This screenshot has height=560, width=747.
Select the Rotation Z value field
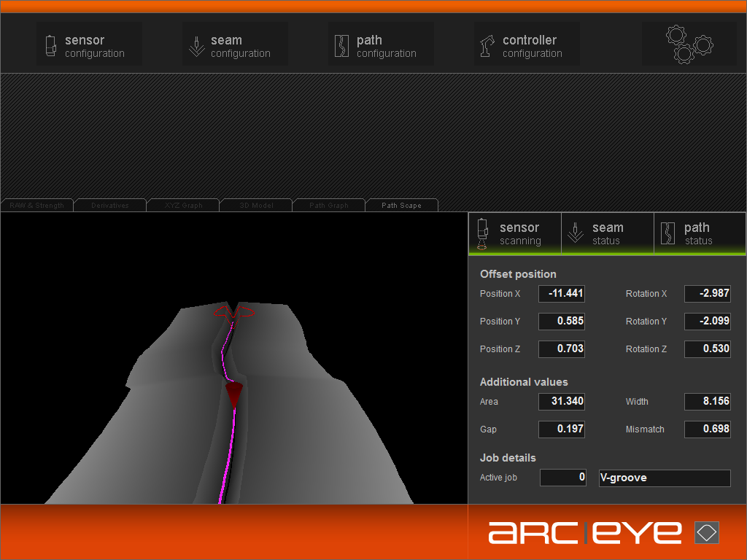708,349
